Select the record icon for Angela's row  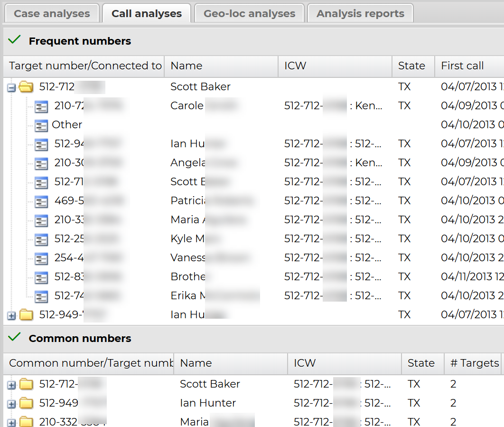(x=42, y=163)
